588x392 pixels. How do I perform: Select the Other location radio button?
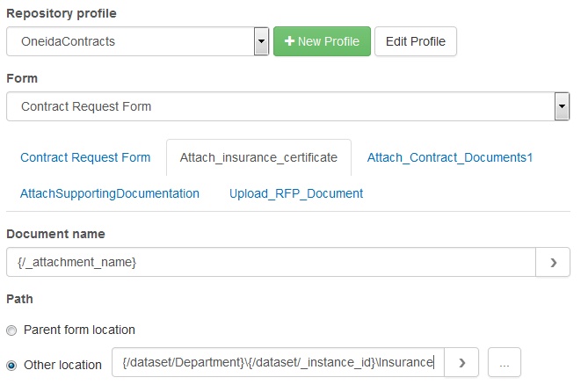[11, 364]
